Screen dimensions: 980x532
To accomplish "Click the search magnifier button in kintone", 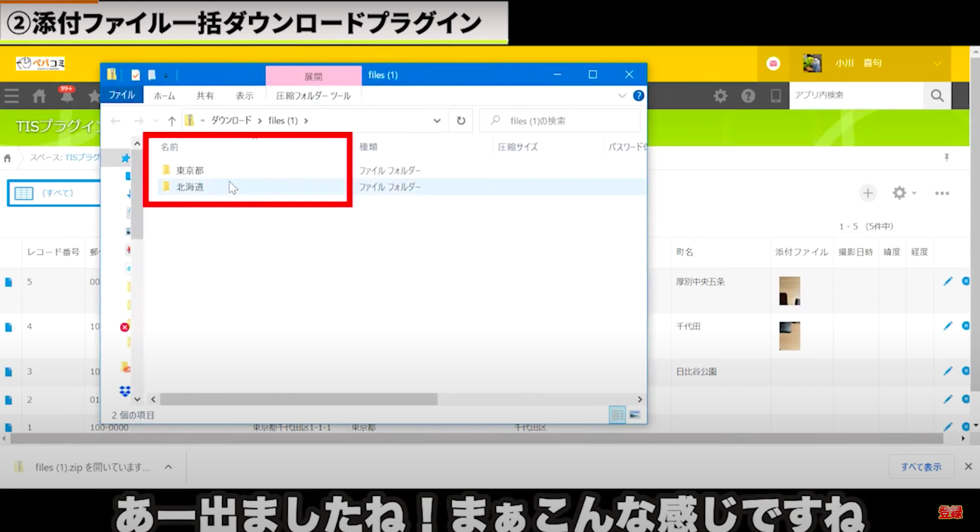I will click(937, 96).
